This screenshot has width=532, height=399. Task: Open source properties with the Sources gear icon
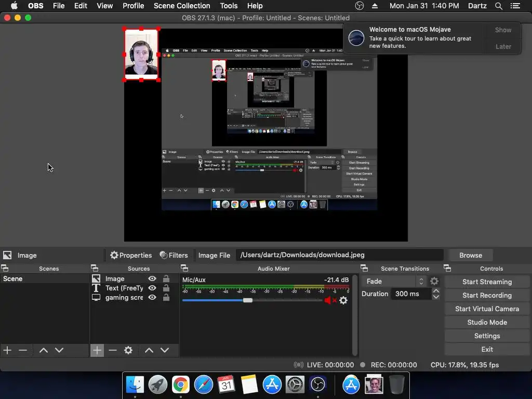(x=128, y=350)
